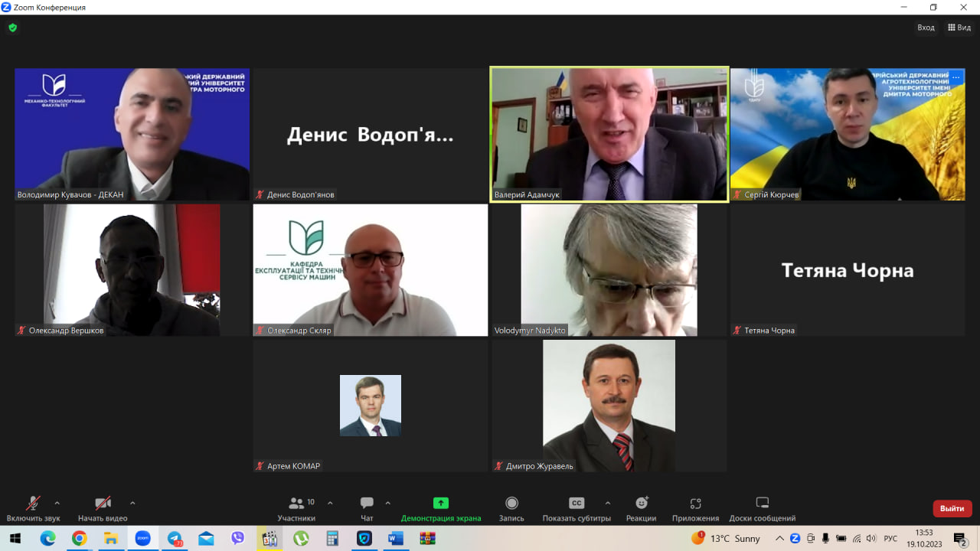
Task: Open the volume control in system tray
Action: point(872,538)
